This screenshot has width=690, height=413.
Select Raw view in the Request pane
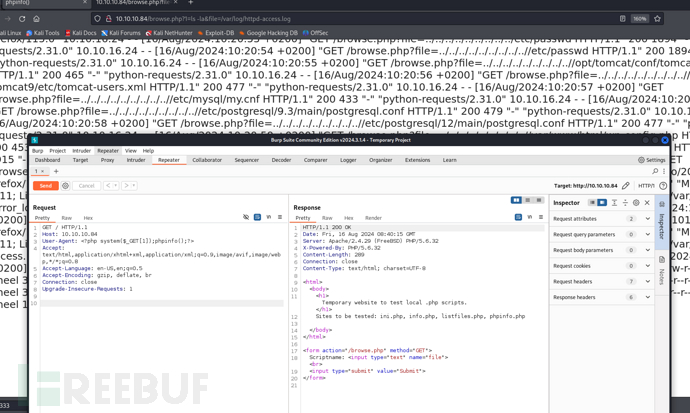(66, 218)
